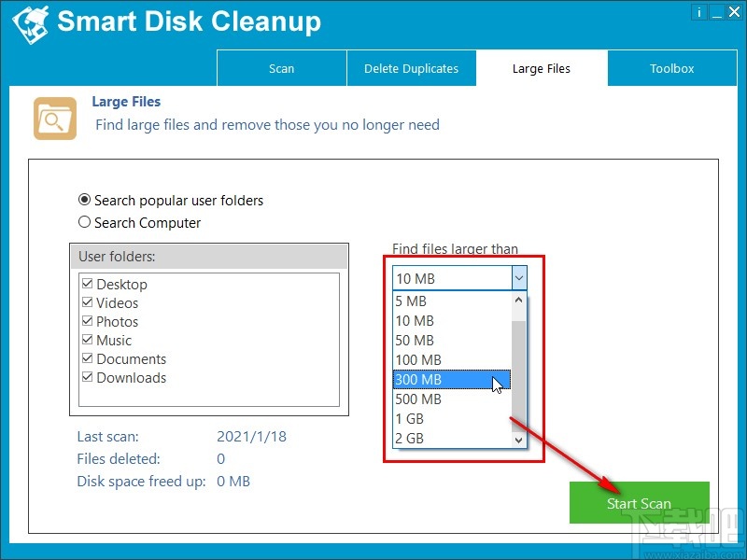Start the large files scan
This screenshot has width=747, height=560.
[x=640, y=502]
